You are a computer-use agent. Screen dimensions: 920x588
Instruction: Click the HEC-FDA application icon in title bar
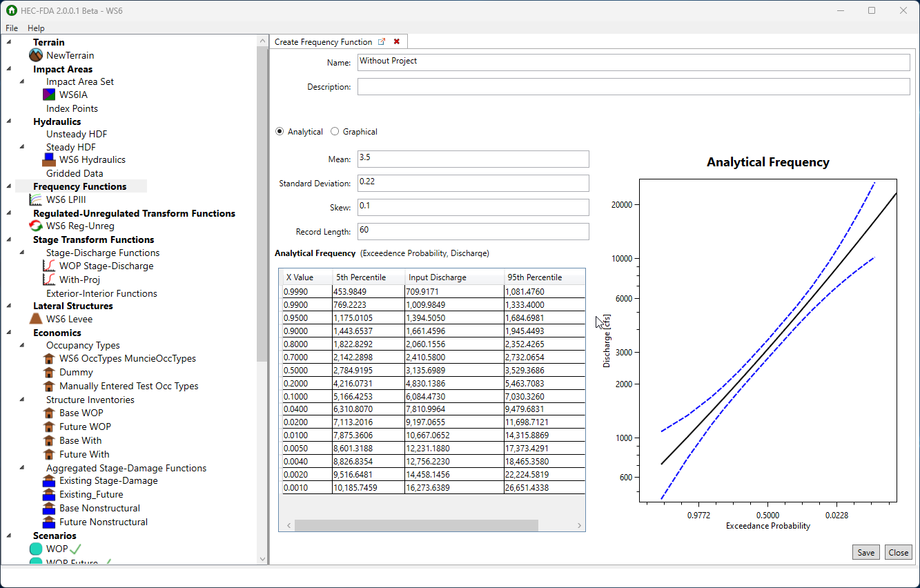[11, 11]
